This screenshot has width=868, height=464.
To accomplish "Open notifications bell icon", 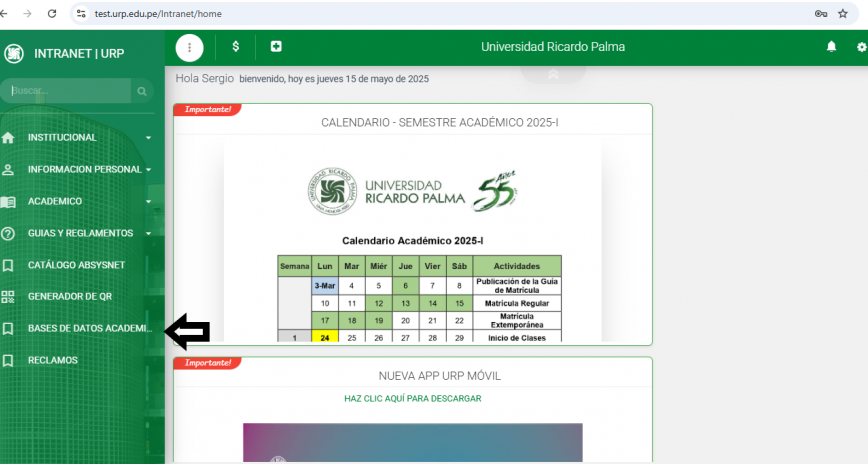I will pos(831,47).
